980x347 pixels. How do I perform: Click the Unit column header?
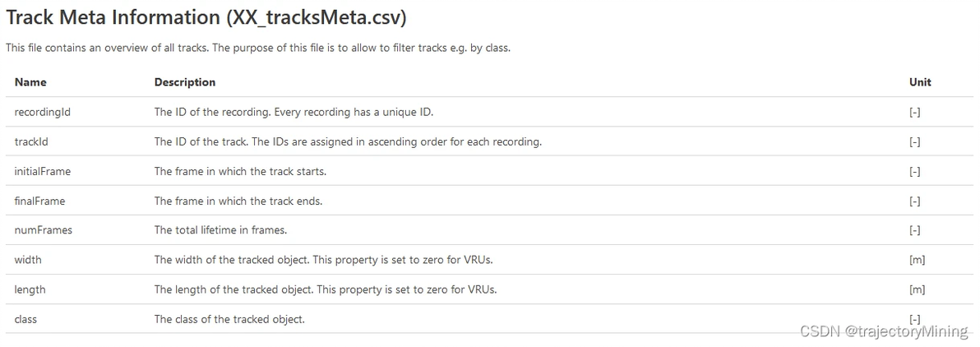point(920,82)
